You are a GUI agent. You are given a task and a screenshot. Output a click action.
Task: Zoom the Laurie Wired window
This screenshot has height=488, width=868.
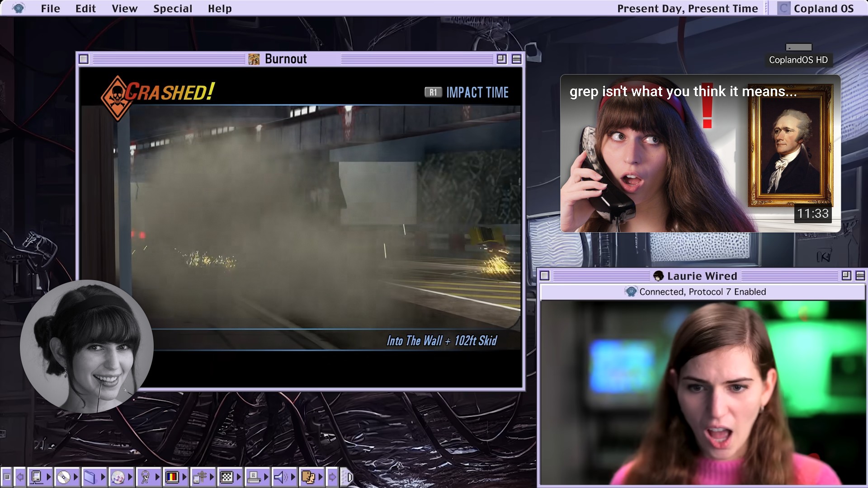(x=846, y=275)
